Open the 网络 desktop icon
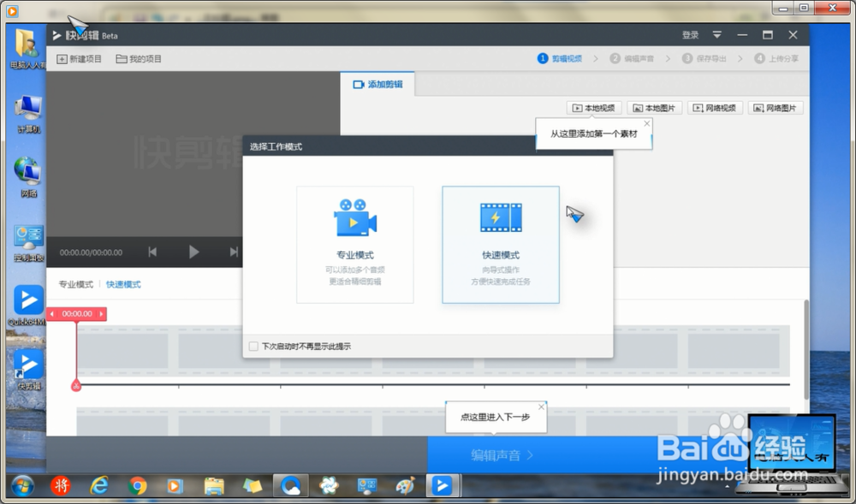 (x=28, y=177)
